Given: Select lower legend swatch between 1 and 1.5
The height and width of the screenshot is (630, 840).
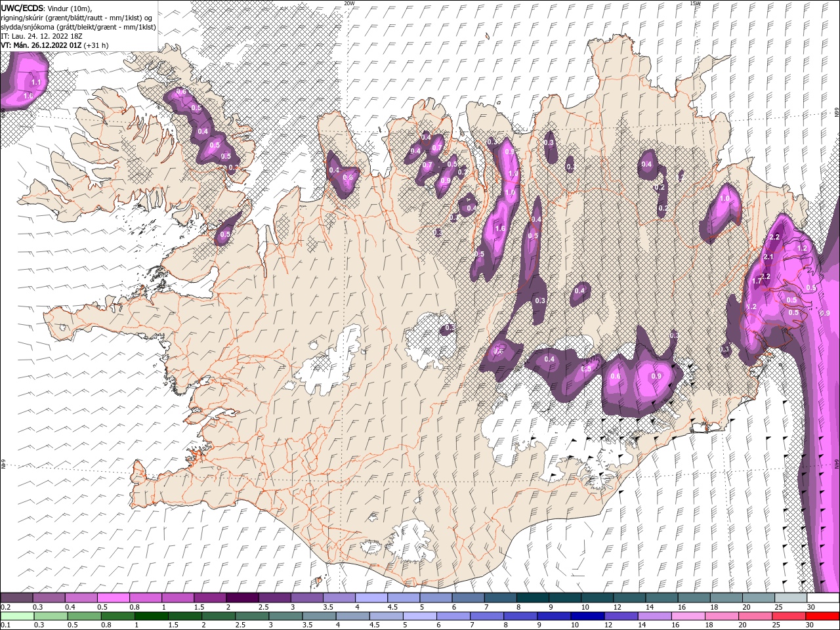Looking at the screenshot, I should click(151, 616).
